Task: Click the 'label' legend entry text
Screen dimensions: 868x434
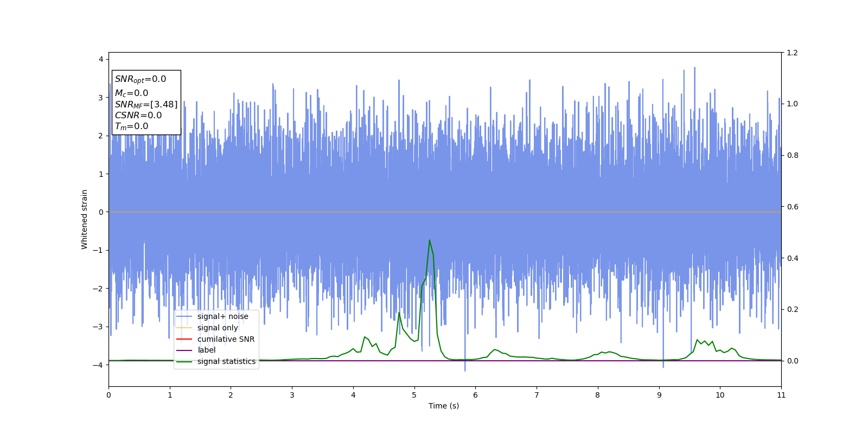Action: pos(206,350)
